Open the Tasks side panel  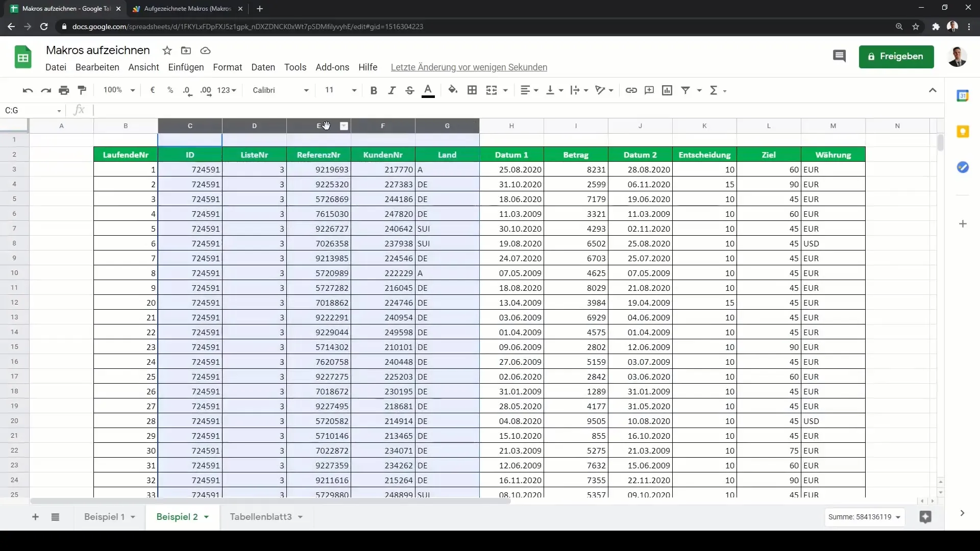963,167
